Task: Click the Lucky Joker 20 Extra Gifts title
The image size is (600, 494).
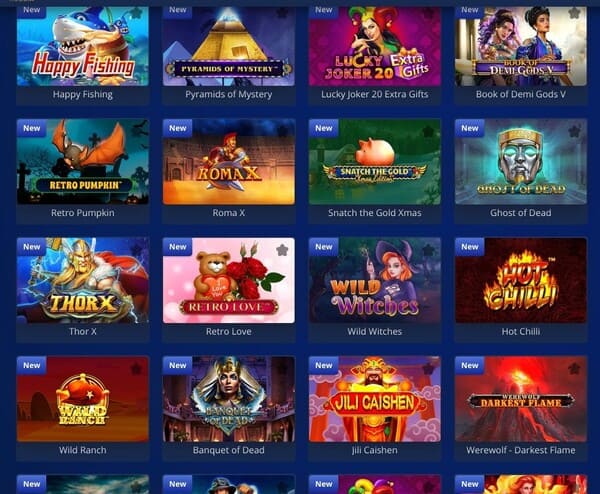Action: coord(375,95)
